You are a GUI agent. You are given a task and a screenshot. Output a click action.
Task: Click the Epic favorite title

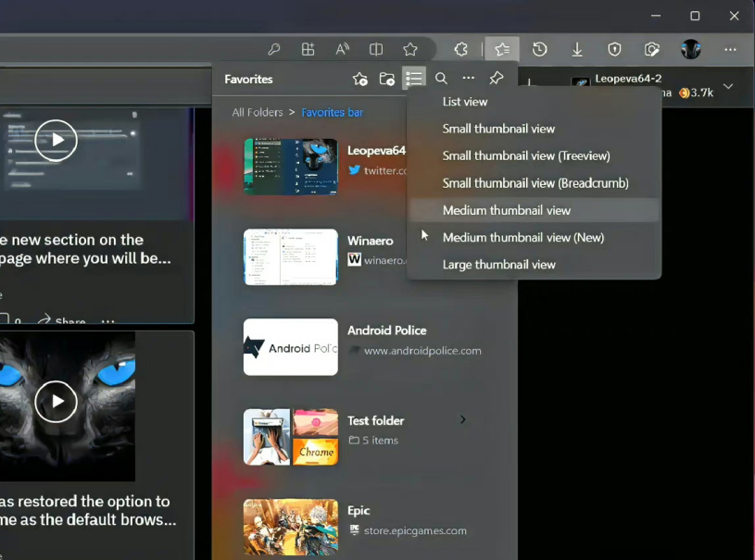click(359, 510)
